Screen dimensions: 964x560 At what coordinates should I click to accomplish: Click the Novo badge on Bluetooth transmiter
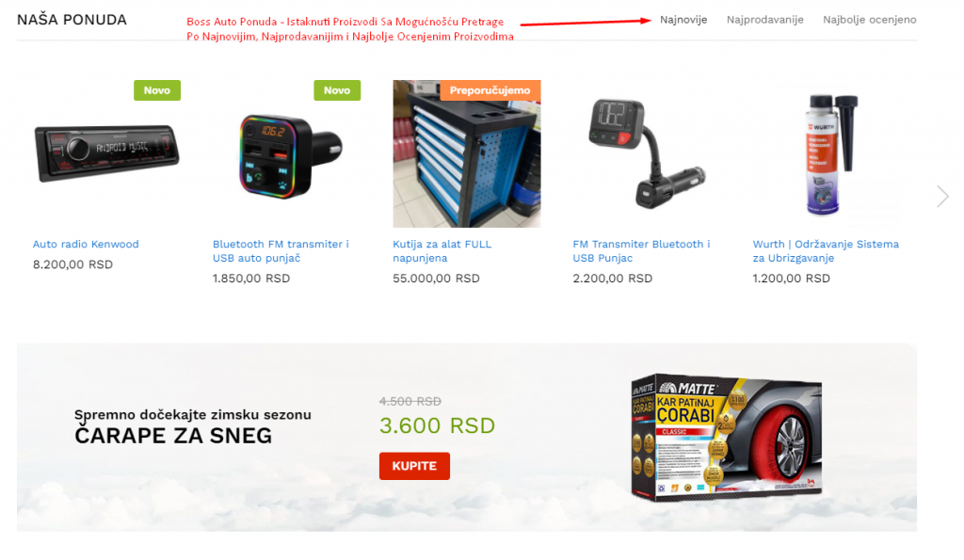[338, 90]
